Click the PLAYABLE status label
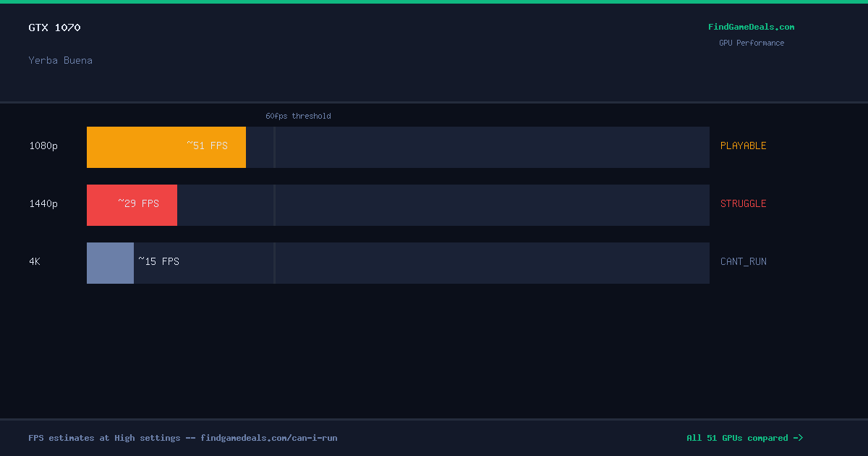 [x=743, y=145]
